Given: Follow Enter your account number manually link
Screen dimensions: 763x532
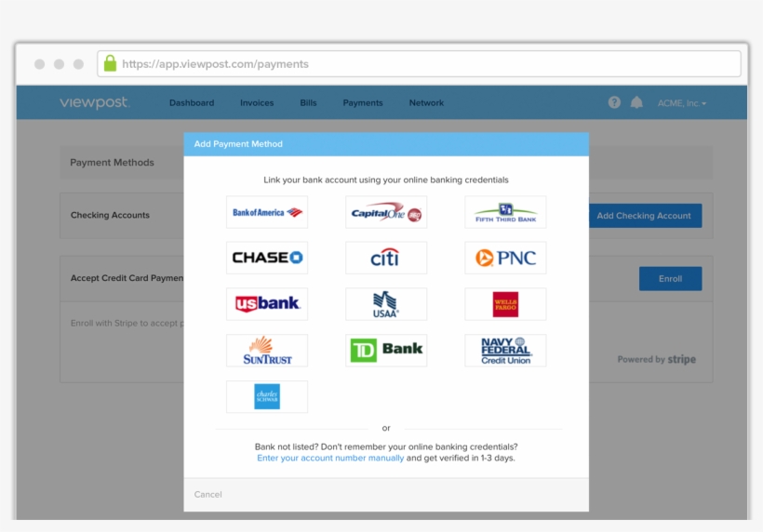Looking at the screenshot, I should (330, 458).
